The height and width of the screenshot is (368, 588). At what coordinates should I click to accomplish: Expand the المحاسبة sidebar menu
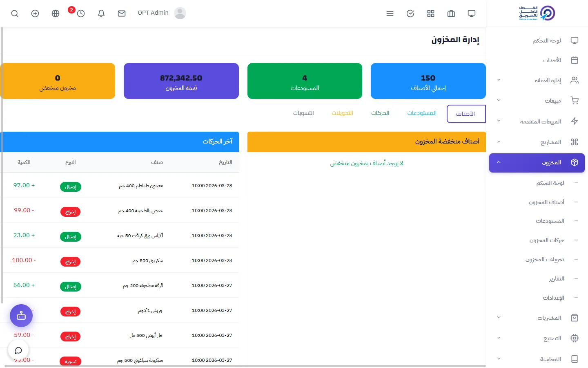point(537,359)
